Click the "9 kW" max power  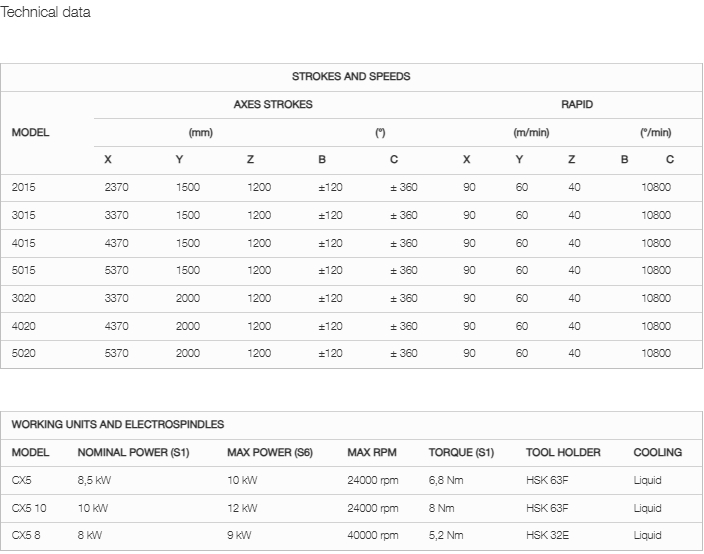(x=239, y=535)
